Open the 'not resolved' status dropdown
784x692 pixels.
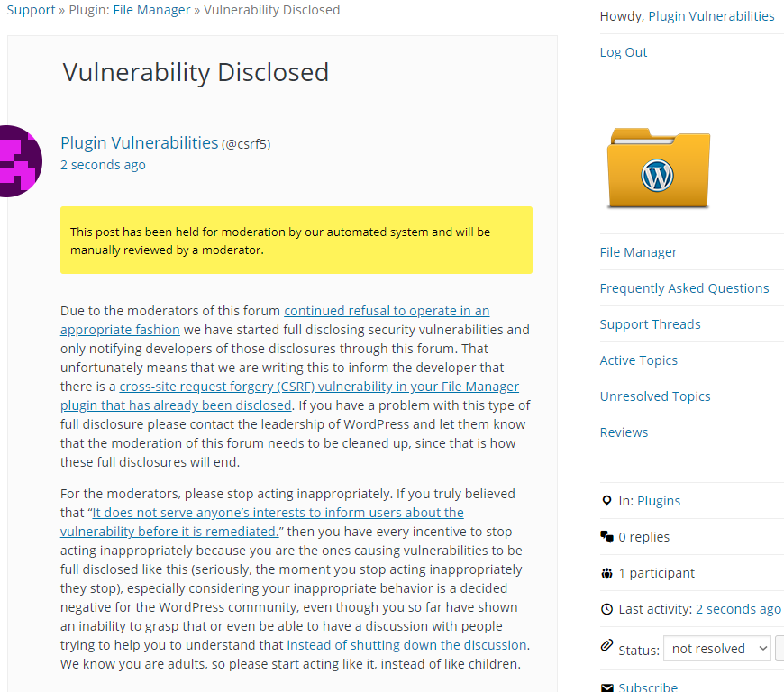click(x=717, y=649)
